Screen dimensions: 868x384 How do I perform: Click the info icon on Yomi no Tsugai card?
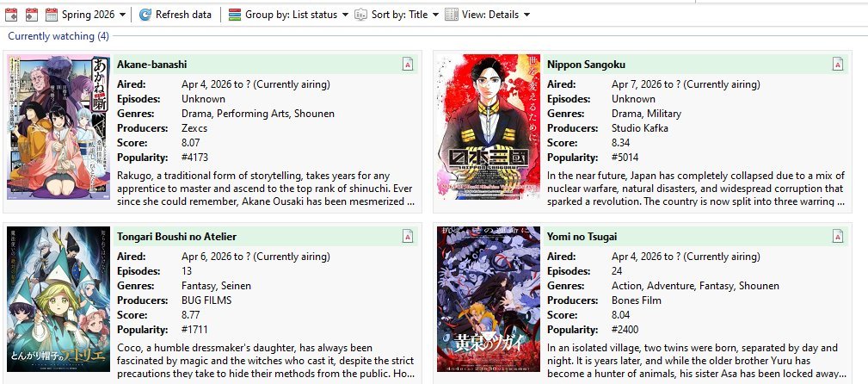click(838, 237)
